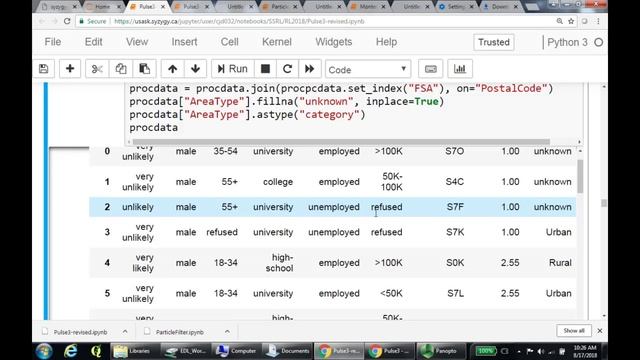
Task: Open the Edit menu
Action: [x=93, y=42]
